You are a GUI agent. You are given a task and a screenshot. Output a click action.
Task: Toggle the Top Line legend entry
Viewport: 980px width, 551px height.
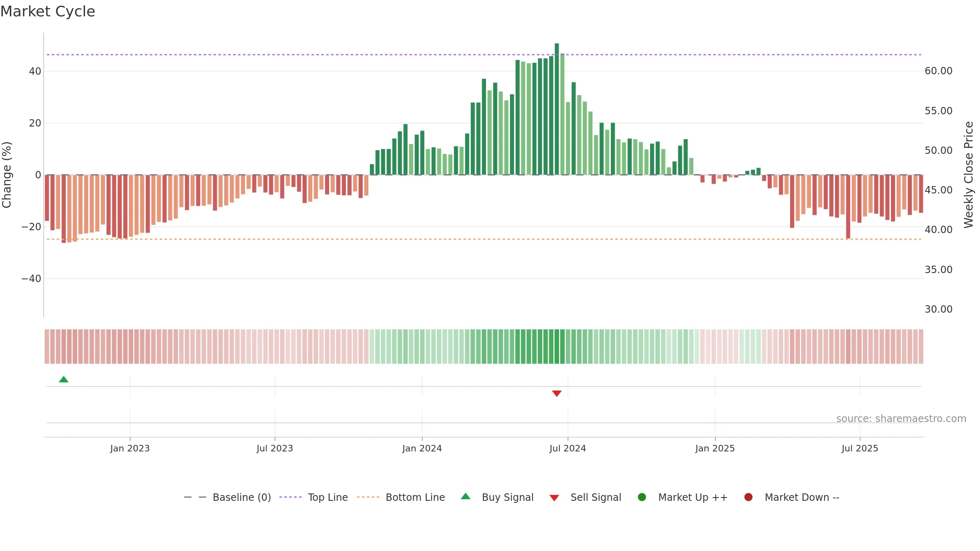(314, 497)
